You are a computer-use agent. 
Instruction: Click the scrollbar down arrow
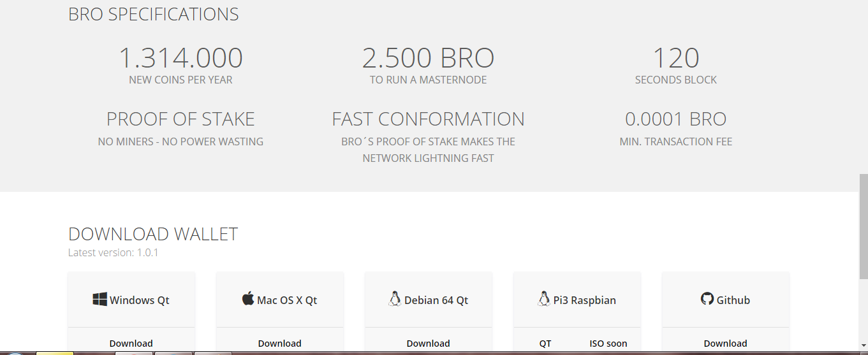pyautogui.click(x=864, y=344)
